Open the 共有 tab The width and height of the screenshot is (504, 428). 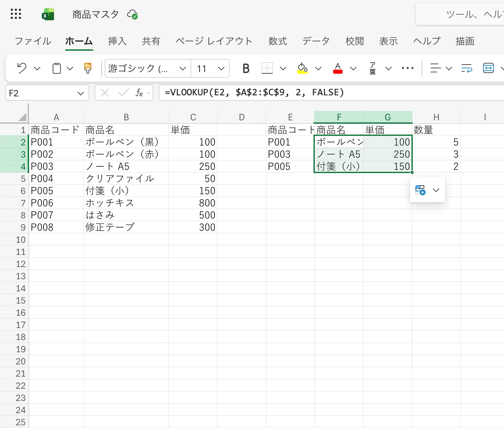tap(151, 41)
